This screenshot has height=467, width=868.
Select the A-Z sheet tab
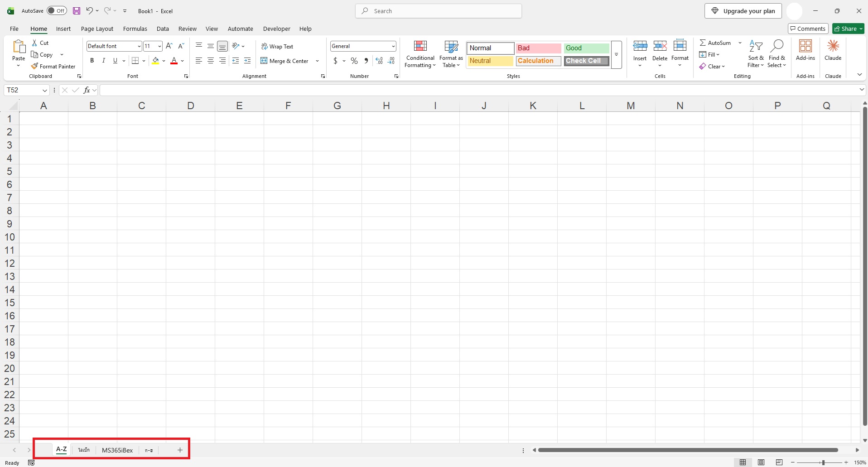(x=62, y=449)
